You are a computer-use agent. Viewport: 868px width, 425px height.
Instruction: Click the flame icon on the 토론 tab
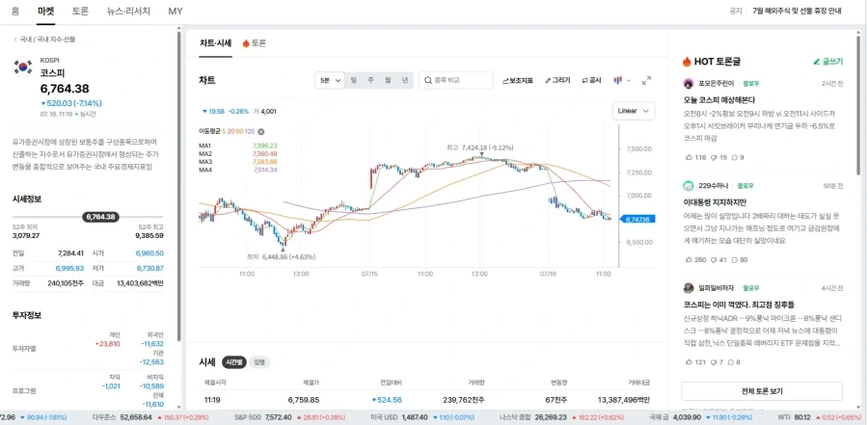[x=246, y=43]
